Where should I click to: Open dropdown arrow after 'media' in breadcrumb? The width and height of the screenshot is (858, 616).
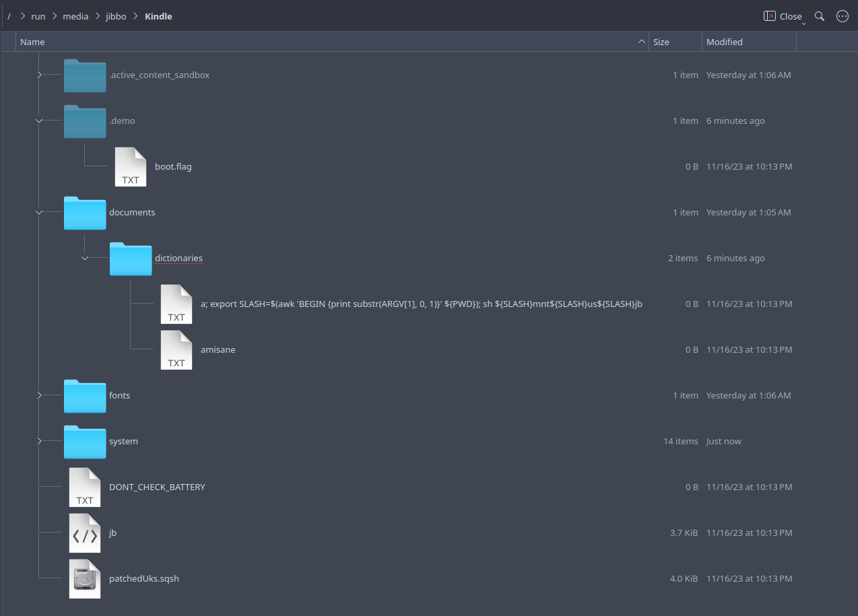[x=97, y=16]
